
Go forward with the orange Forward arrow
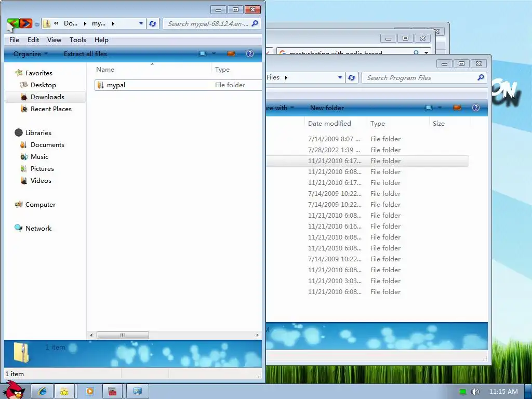pyautogui.click(x=26, y=23)
